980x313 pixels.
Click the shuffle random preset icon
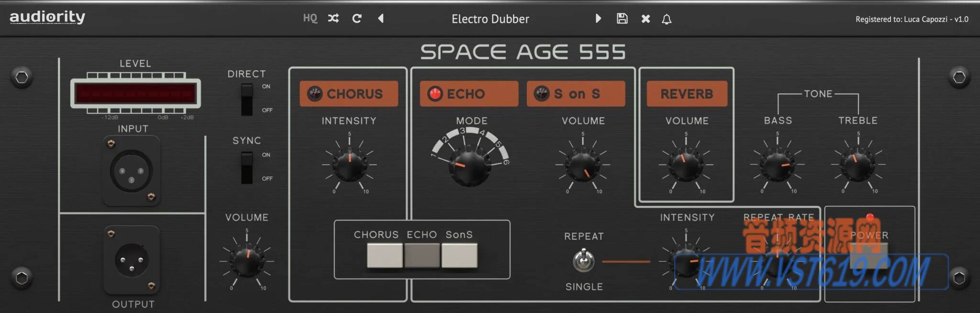334,18
